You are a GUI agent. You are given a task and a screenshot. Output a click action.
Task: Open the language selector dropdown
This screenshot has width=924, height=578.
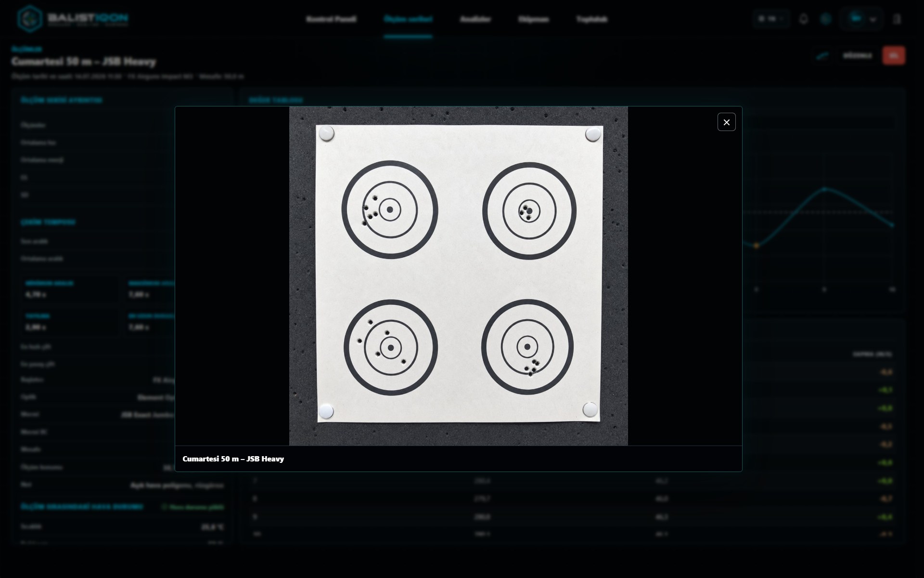point(771,19)
